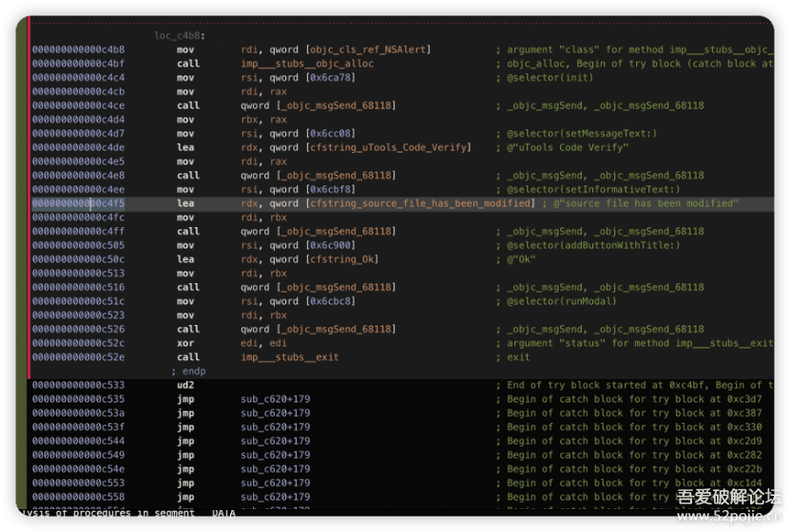
Task: Click the cfstring_source_file_has_been_modified reference
Action: (419, 203)
